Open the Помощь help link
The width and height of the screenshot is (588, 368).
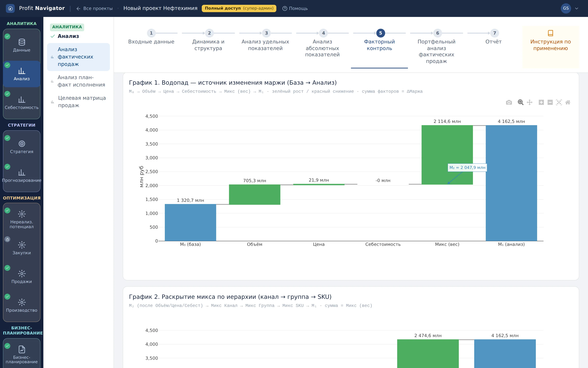(x=295, y=8)
